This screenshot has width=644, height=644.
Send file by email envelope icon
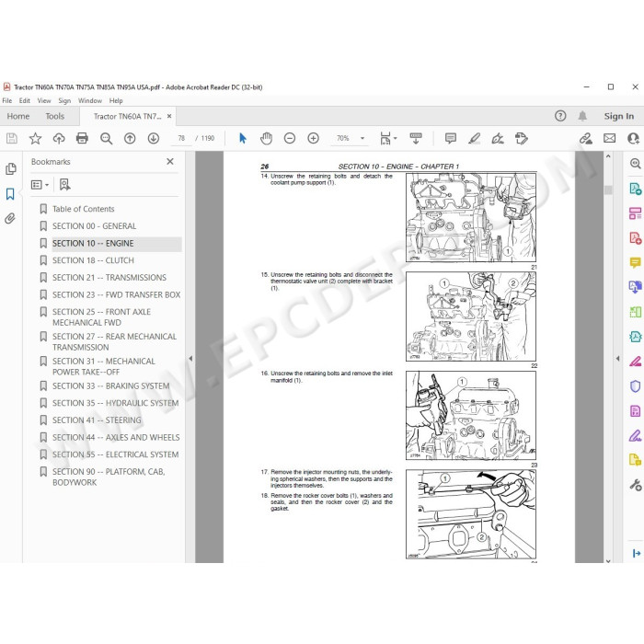click(x=609, y=138)
